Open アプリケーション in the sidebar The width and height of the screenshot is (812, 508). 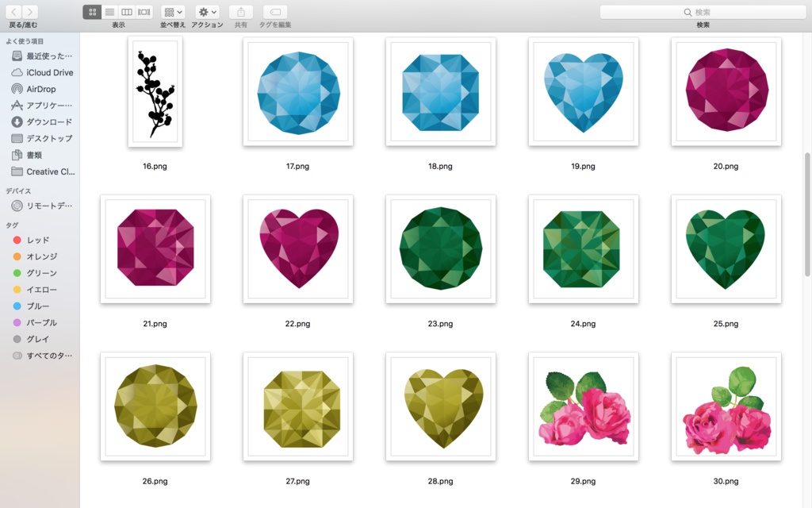[x=41, y=106]
